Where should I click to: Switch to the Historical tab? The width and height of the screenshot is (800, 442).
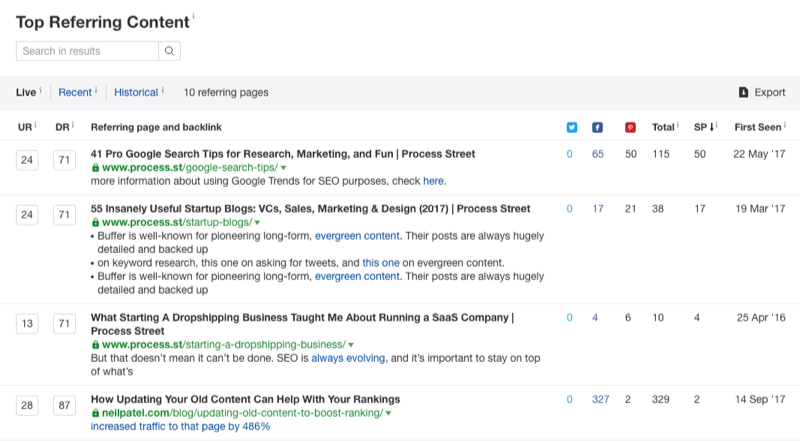click(136, 92)
